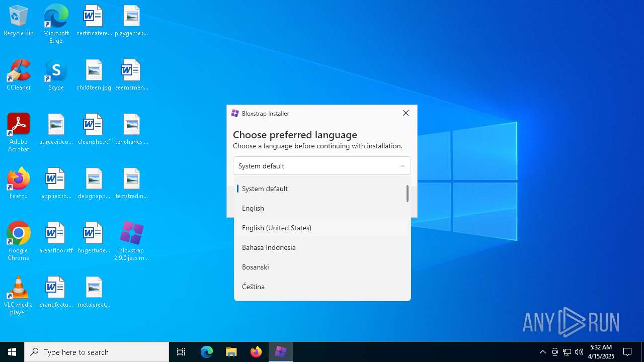This screenshot has height=362, width=644.
Task: Launch Firefox from the taskbar
Action: [x=256, y=352]
